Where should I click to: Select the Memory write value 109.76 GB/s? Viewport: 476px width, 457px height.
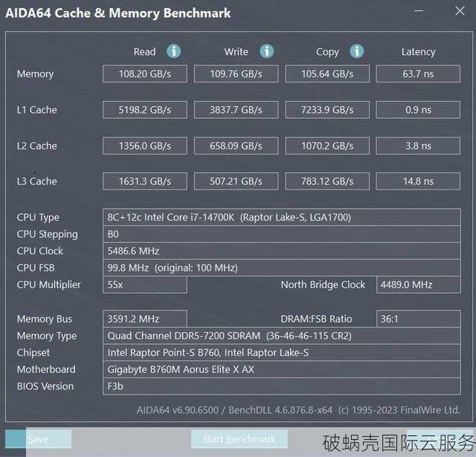[x=237, y=74]
